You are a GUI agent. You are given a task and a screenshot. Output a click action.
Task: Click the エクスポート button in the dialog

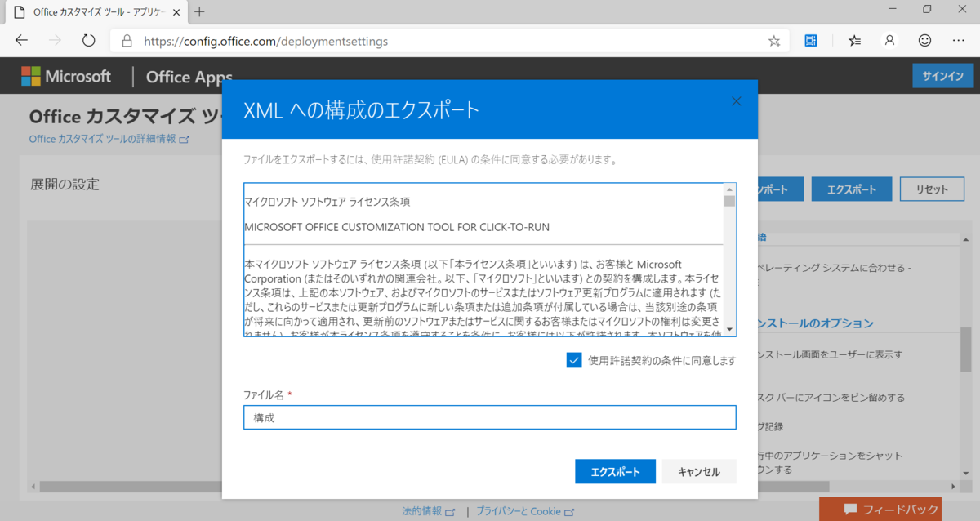615,471
